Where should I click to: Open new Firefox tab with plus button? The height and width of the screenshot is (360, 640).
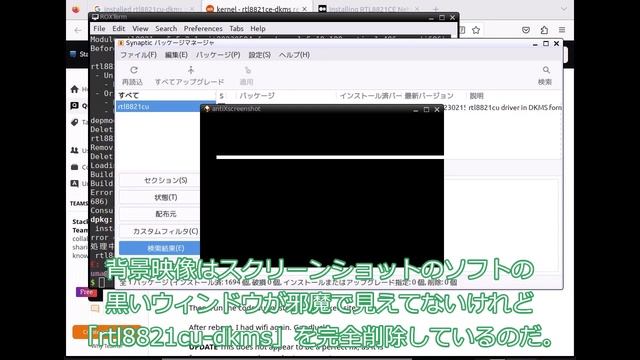point(436,9)
